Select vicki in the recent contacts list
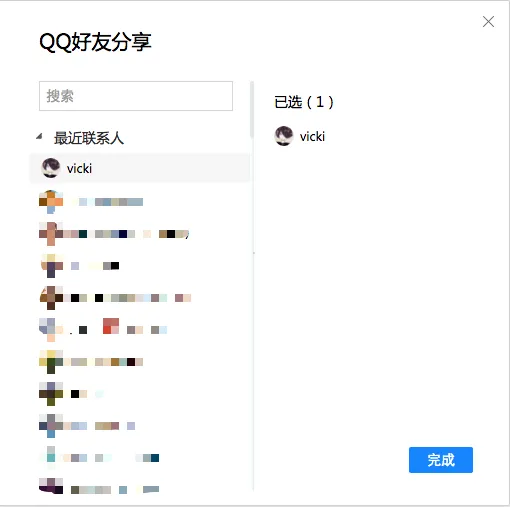Image resolution: width=510 pixels, height=507 pixels. tap(140, 168)
